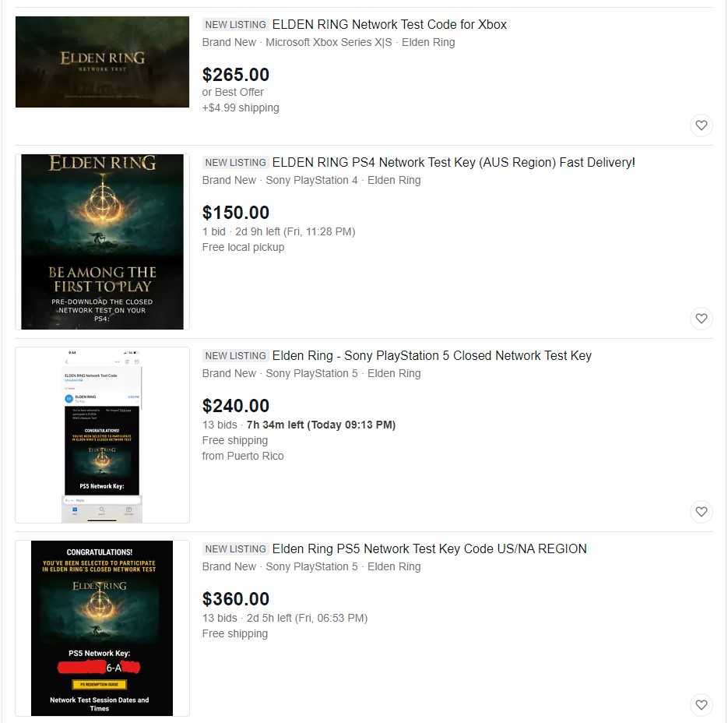Click the $240.00 price of PS5 listing
The height and width of the screenshot is (723, 728).
coord(235,406)
